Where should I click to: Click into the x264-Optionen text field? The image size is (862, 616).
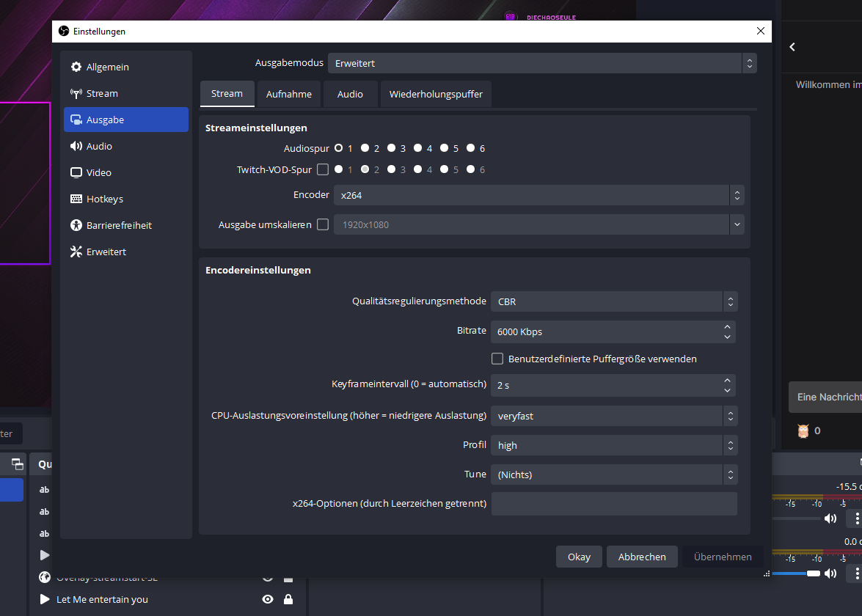613,504
